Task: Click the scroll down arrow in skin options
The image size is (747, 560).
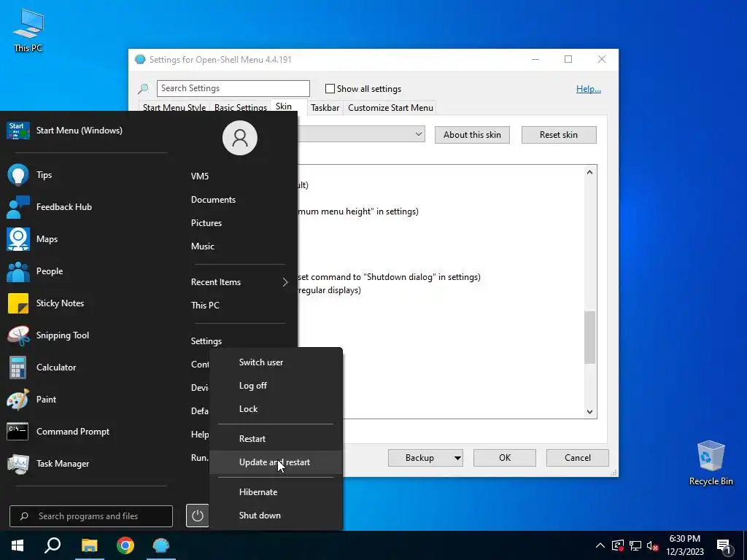Action: click(x=589, y=412)
